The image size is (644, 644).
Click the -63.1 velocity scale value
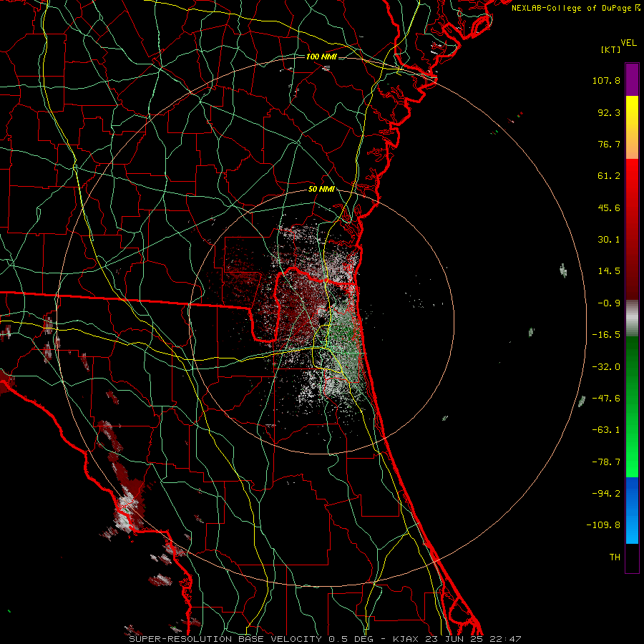click(x=606, y=430)
